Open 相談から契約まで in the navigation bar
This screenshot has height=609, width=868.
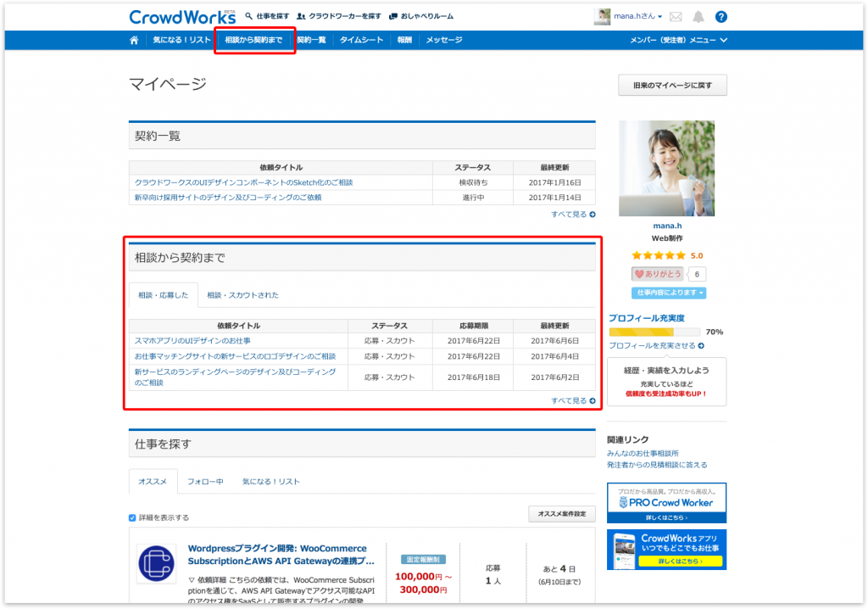pyautogui.click(x=253, y=40)
